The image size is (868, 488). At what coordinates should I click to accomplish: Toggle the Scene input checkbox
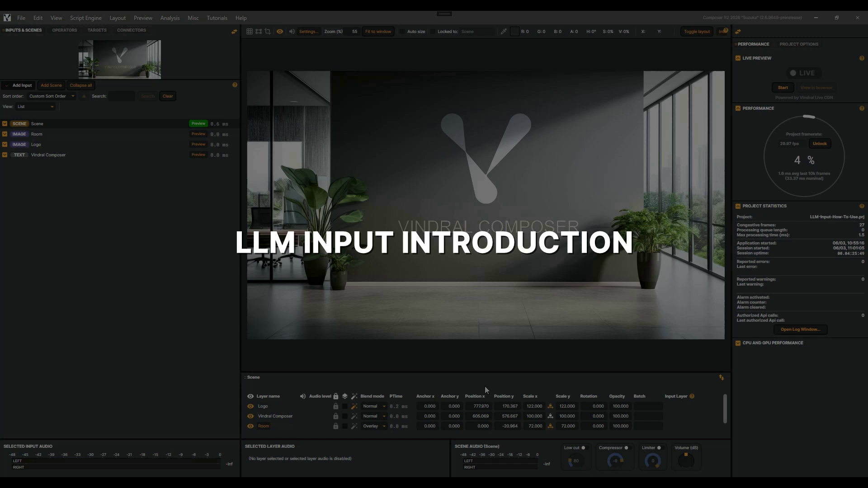(5, 124)
